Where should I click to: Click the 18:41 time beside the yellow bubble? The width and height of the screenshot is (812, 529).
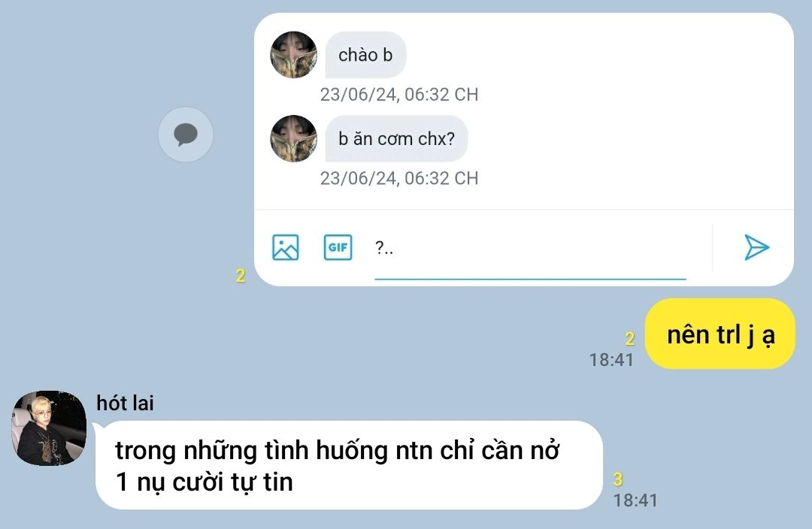(611, 360)
